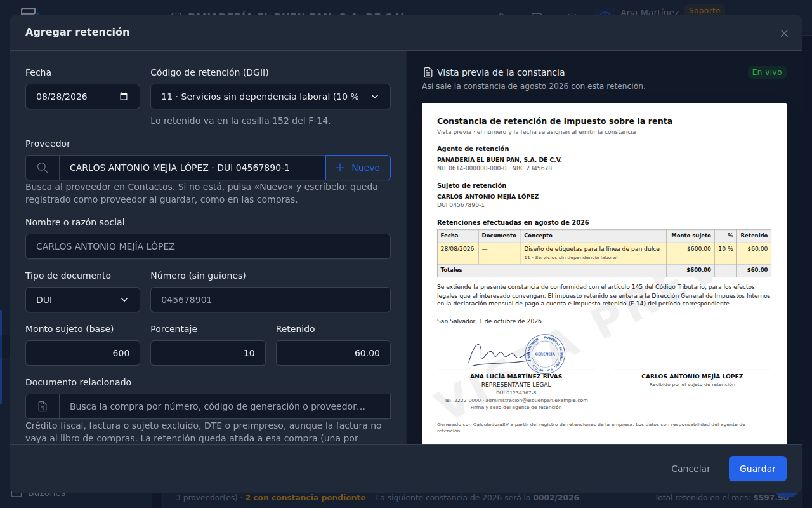Click into the Porcentaje field
Screen dimensions: 812x508
pos(208,353)
